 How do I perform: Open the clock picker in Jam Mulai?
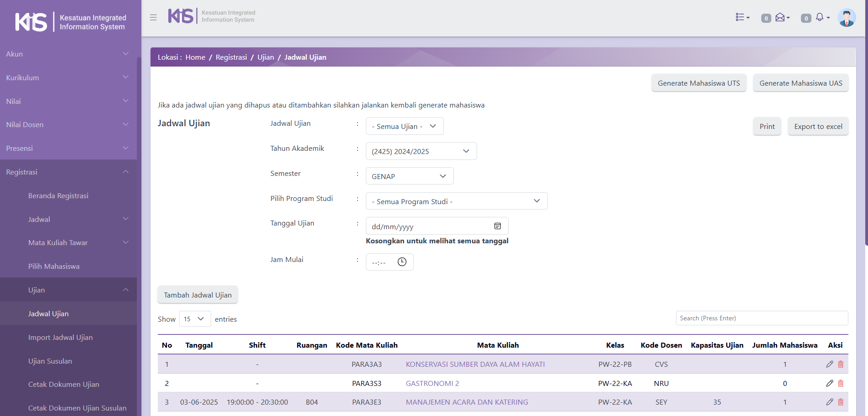(402, 262)
